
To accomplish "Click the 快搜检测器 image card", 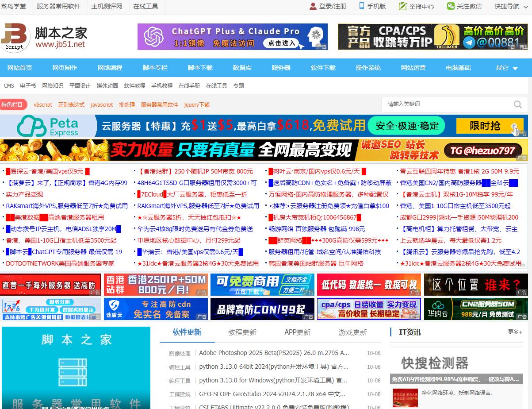I will pyautogui.click(x=457, y=366).
